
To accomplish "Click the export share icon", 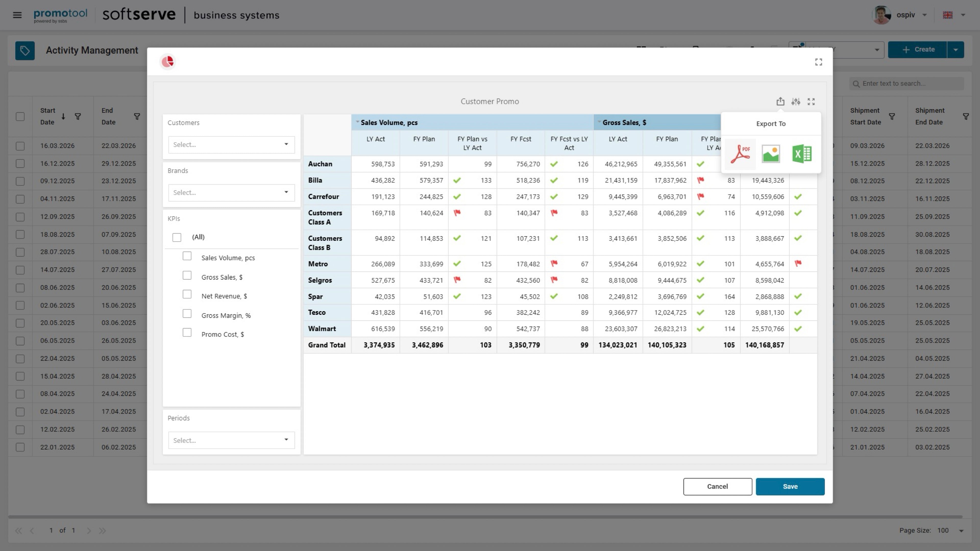I will (780, 102).
